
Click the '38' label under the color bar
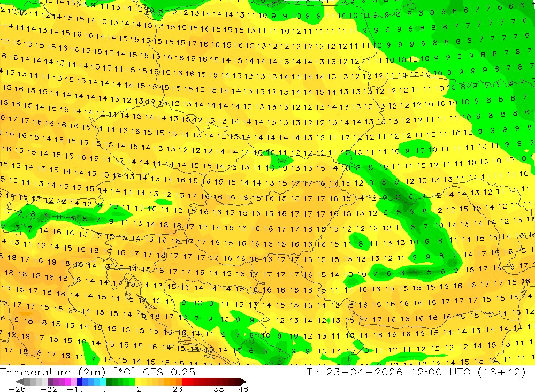pos(219,389)
